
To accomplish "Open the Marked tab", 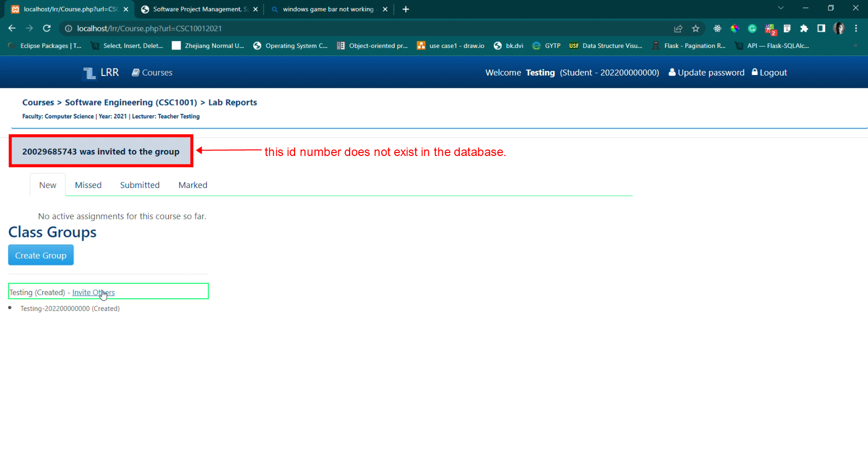I will pos(193,185).
